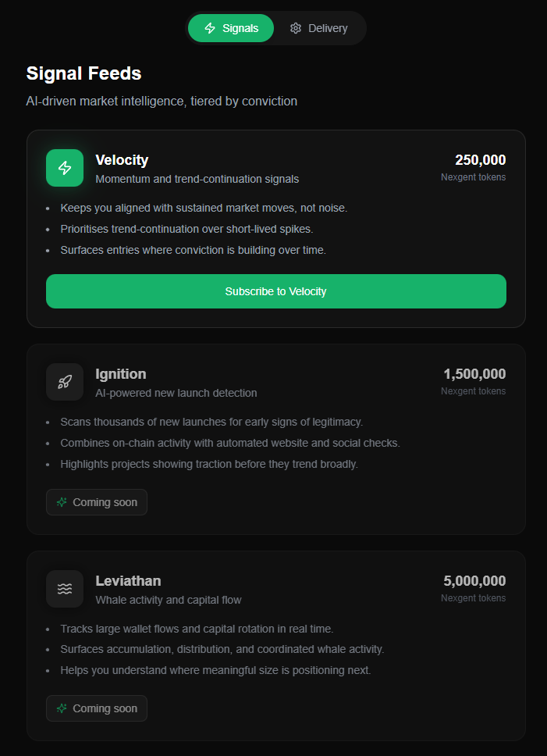Click sparkle icon in Ignition's Coming soon badge
This screenshot has height=756, width=547.
click(x=62, y=502)
